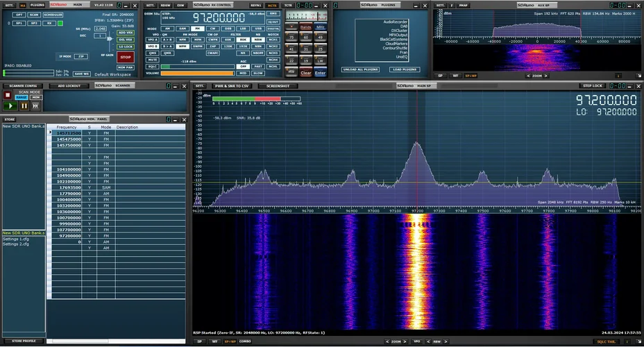Switch Main SP to COMBO view
This screenshot has height=347, width=644.
pyautogui.click(x=245, y=341)
